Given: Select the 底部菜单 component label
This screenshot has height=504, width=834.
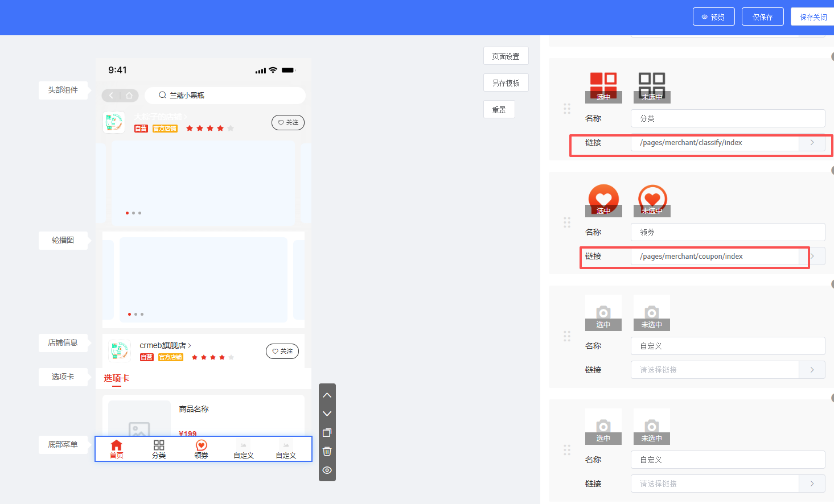Looking at the screenshot, I should point(63,444).
